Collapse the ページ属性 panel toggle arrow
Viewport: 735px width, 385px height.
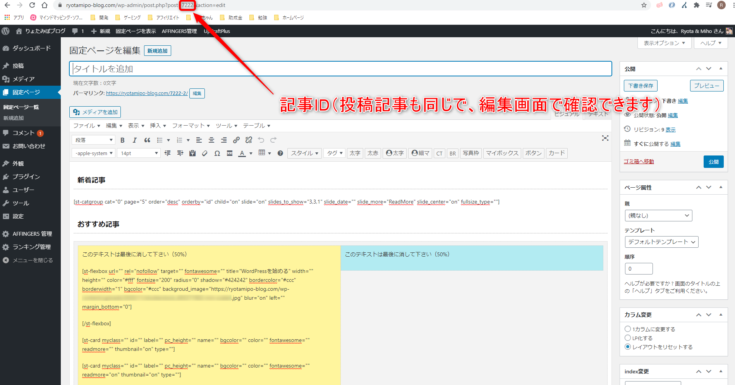click(721, 188)
